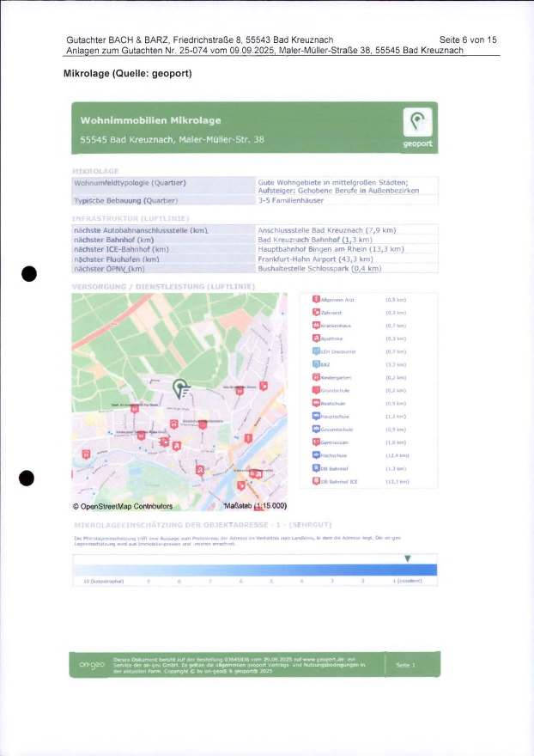Click 'Typische Bebauung (Quartier)' row label
The width and height of the screenshot is (534, 756).
click(x=126, y=200)
